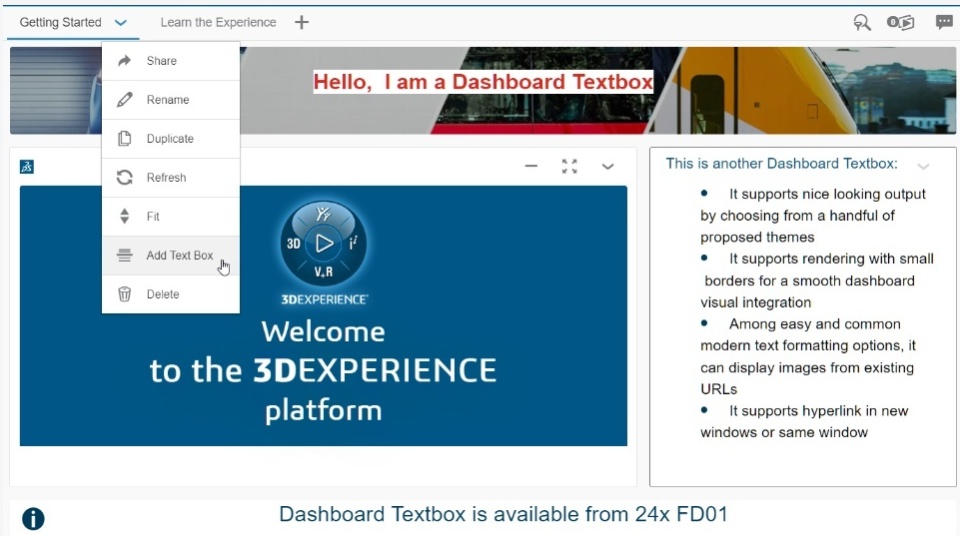The width and height of the screenshot is (960, 536).
Task: Choose Share from the tab menu
Action: tap(171, 61)
